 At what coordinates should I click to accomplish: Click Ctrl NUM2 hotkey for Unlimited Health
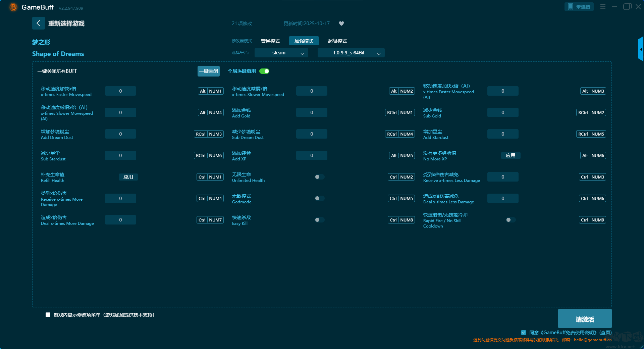coord(401,177)
